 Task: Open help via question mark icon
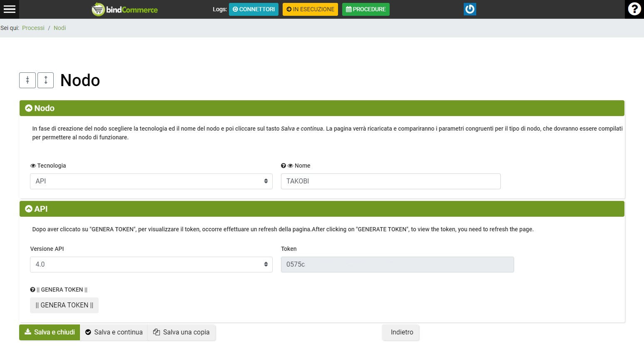click(x=634, y=9)
